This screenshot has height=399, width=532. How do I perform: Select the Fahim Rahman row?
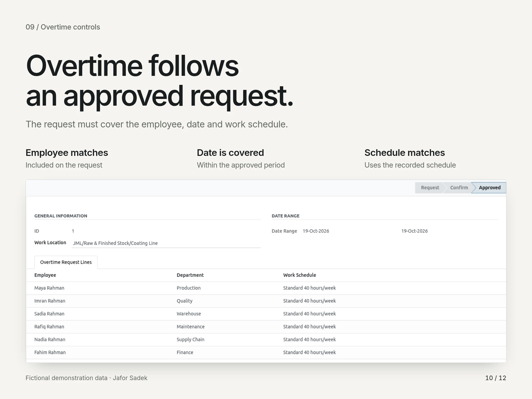266,352
